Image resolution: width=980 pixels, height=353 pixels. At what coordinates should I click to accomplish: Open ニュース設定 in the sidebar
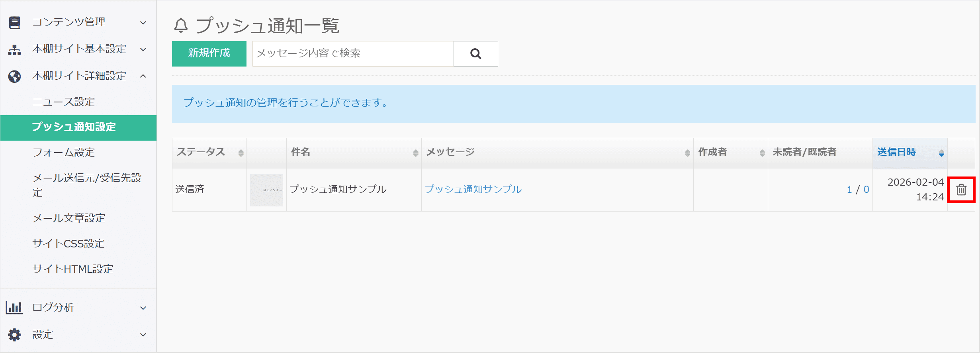(64, 102)
